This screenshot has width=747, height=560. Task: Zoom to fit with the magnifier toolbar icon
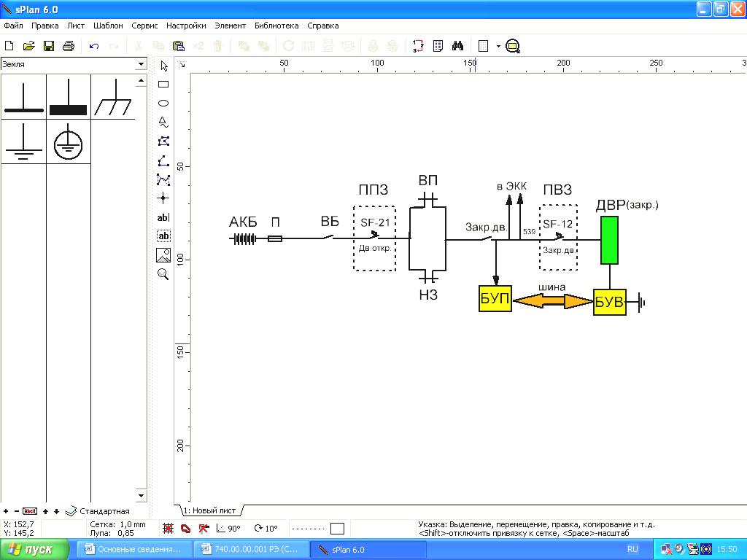[x=513, y=46]
